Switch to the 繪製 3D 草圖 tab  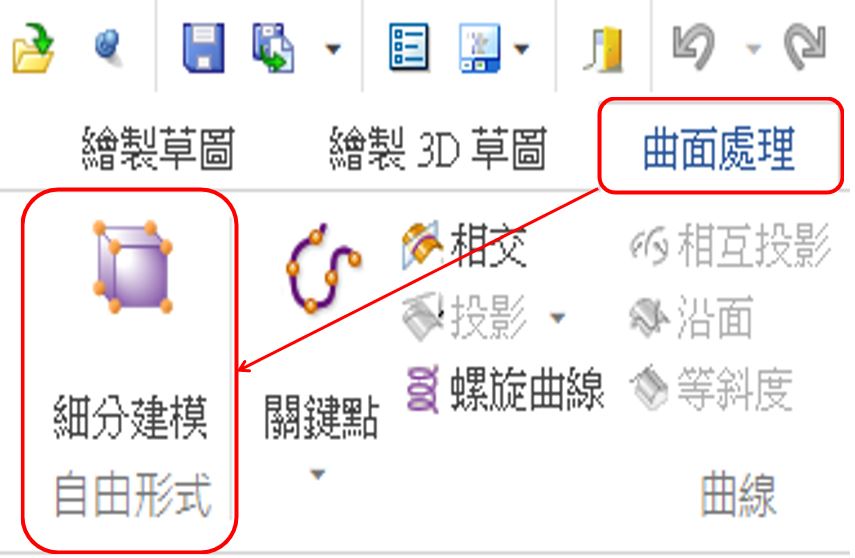[x=438, y=148]
